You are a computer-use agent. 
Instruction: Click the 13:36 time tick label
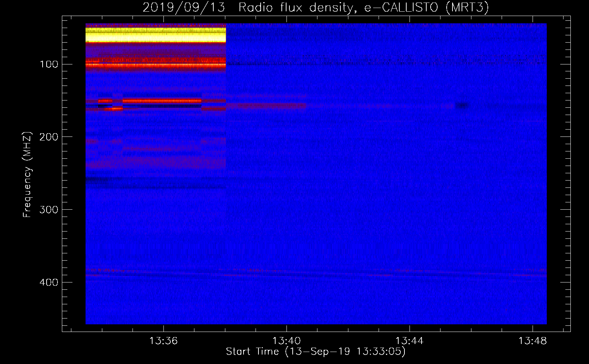163,341
